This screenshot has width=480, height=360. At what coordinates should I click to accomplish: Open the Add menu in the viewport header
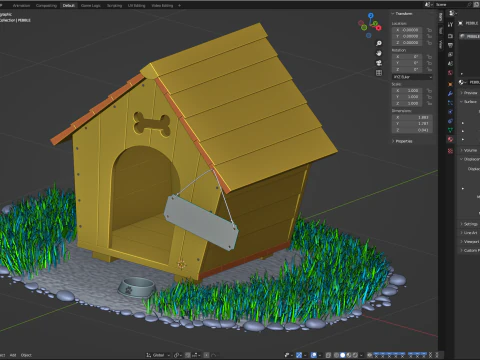pyautogui.click(x=13, y=355)
